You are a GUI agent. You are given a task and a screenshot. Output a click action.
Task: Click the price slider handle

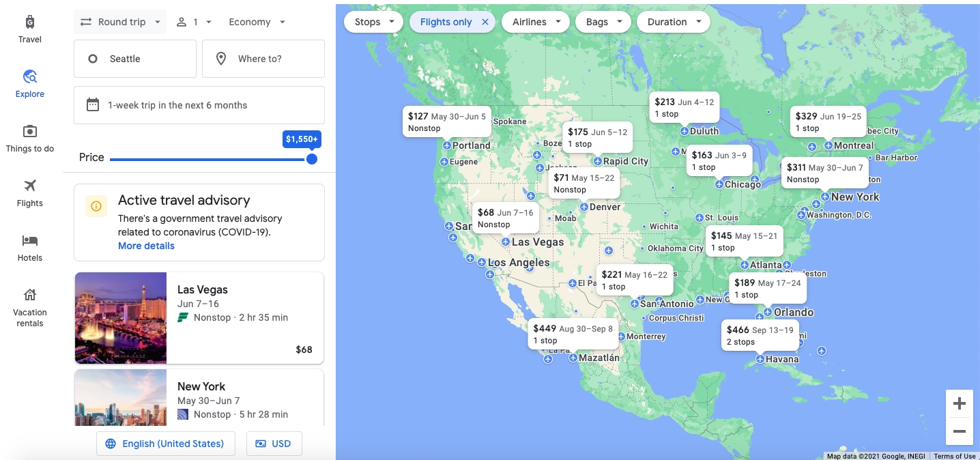(312, 159)
